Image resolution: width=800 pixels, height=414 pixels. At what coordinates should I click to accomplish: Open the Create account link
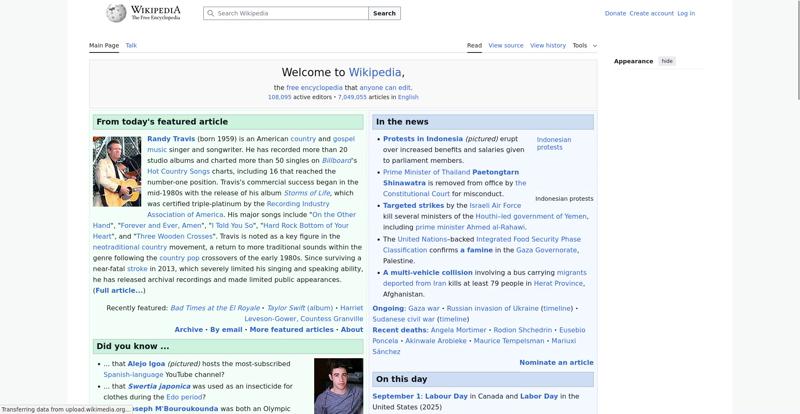point(652,13)
